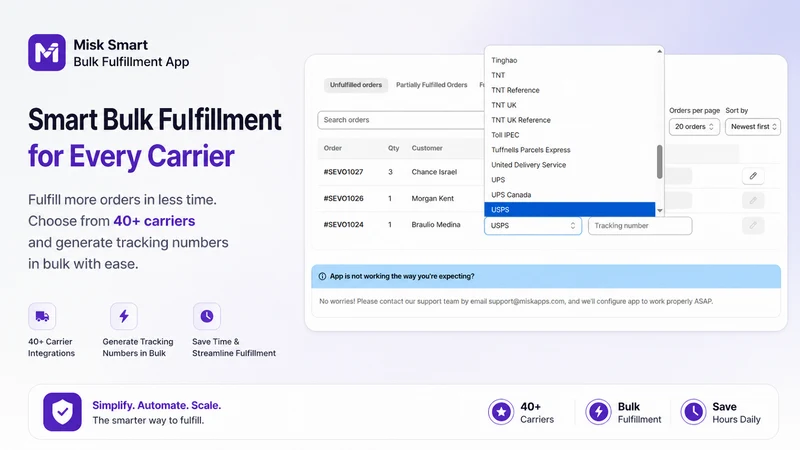Open the USPS carrier dropdown for #SEVO1024
The height and width of the screenshot is (450, 800).
click(x=533, y=226)
